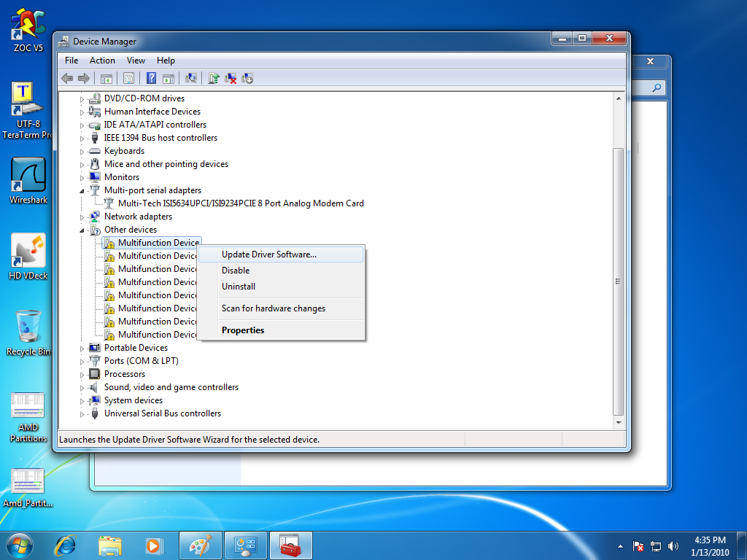Viewport: 747px width, 560px height.
Task: Click the Paint icon in the taskbar
Action: pyautogui.click(x=200, y=545)
